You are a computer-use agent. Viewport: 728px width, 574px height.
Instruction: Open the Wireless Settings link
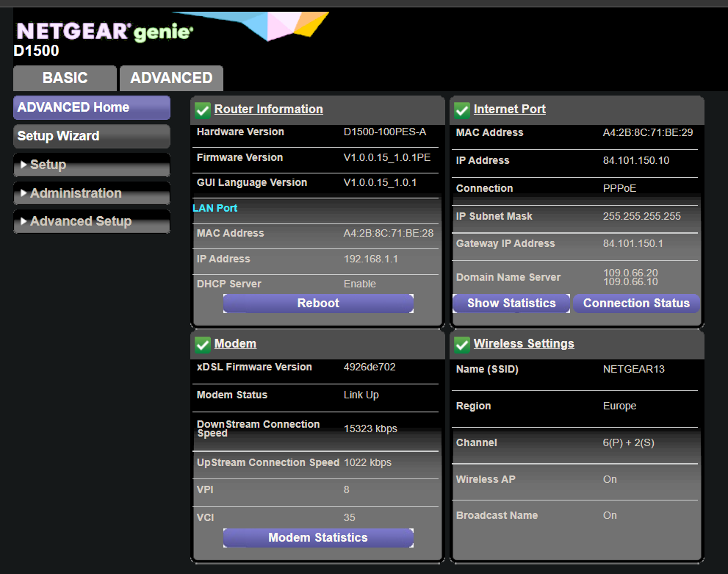tap(524, 344)
